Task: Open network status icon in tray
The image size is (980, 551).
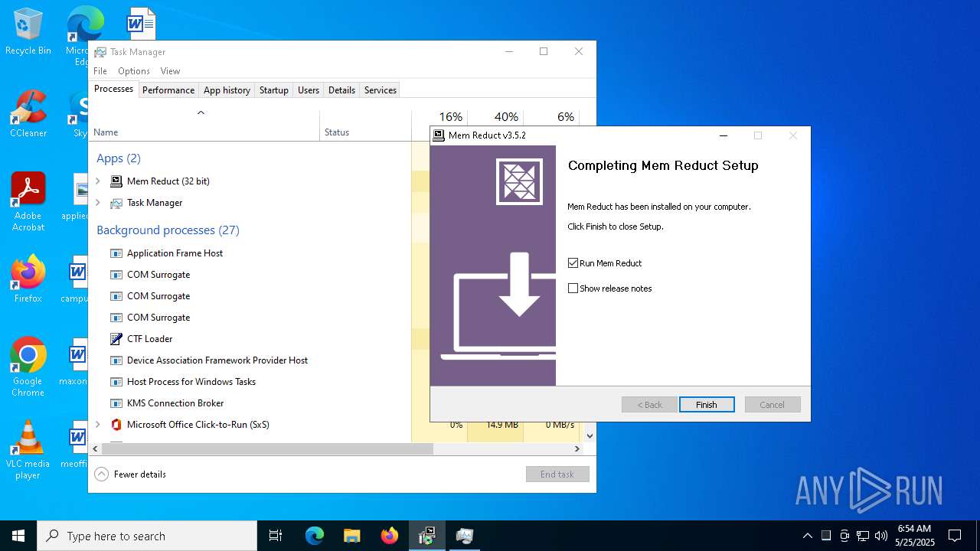Action: click(863, 536)
